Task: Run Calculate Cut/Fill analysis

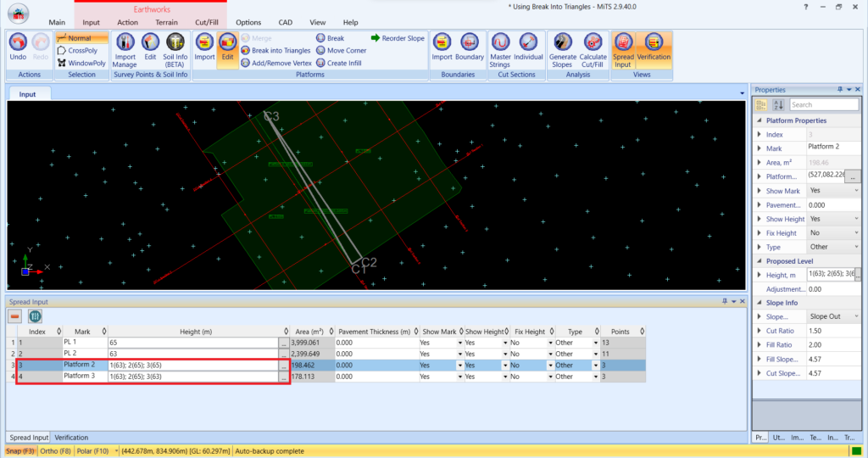Action: point(593,50)
